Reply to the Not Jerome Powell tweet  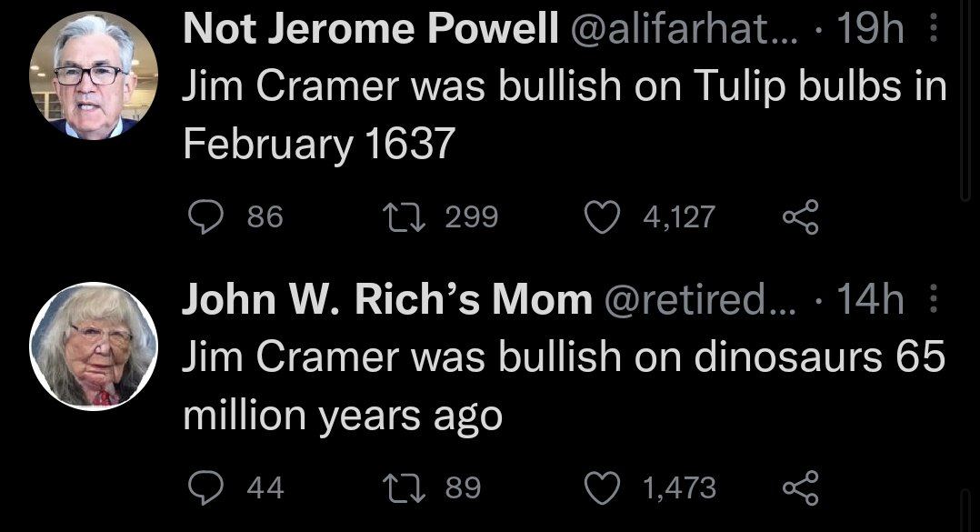[205, 217]
